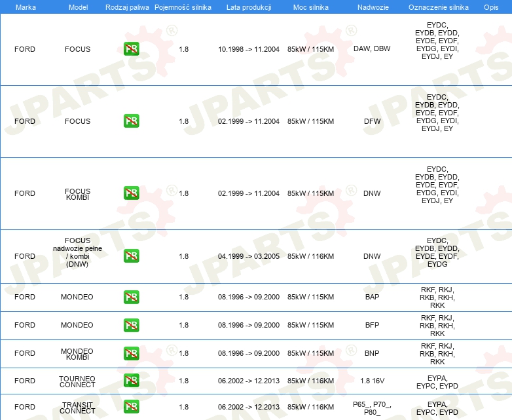The height and width of the screenshot is (420, 512).
Task: Click the Nadwozie column header
Action: coord(373,7)
